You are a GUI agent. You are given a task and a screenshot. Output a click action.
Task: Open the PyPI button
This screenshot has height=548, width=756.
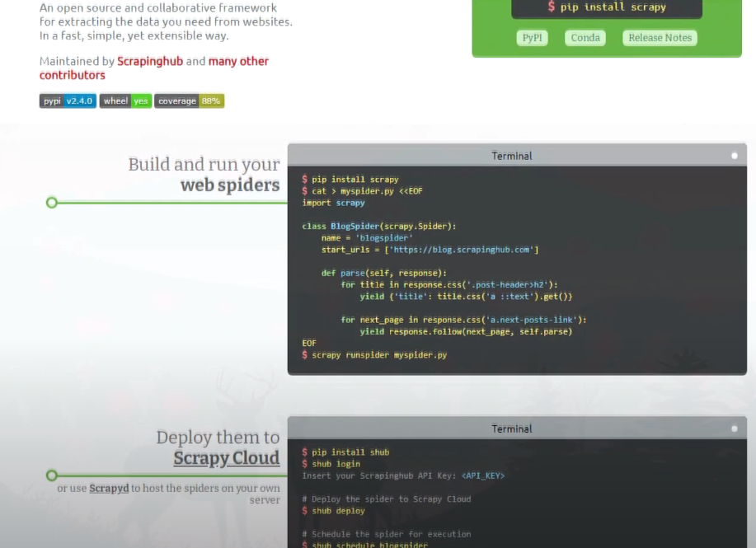click(x=532, y=38)
